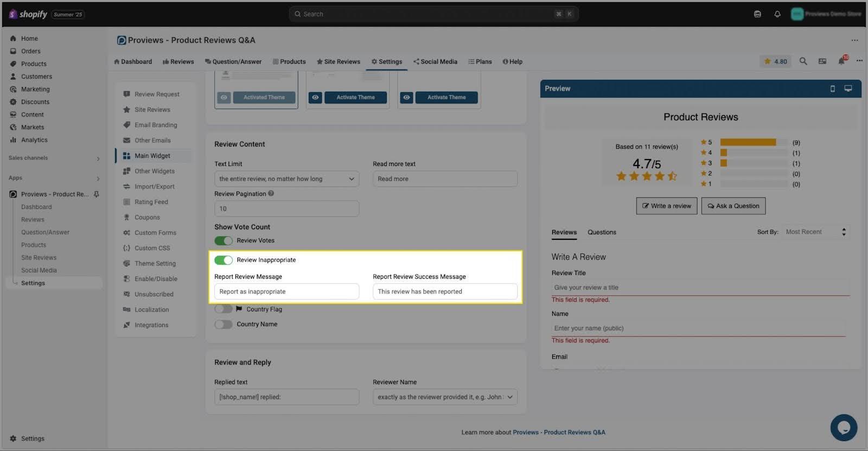Open the notifications bell with red badge
868x451 pixels.
(841, 61)
